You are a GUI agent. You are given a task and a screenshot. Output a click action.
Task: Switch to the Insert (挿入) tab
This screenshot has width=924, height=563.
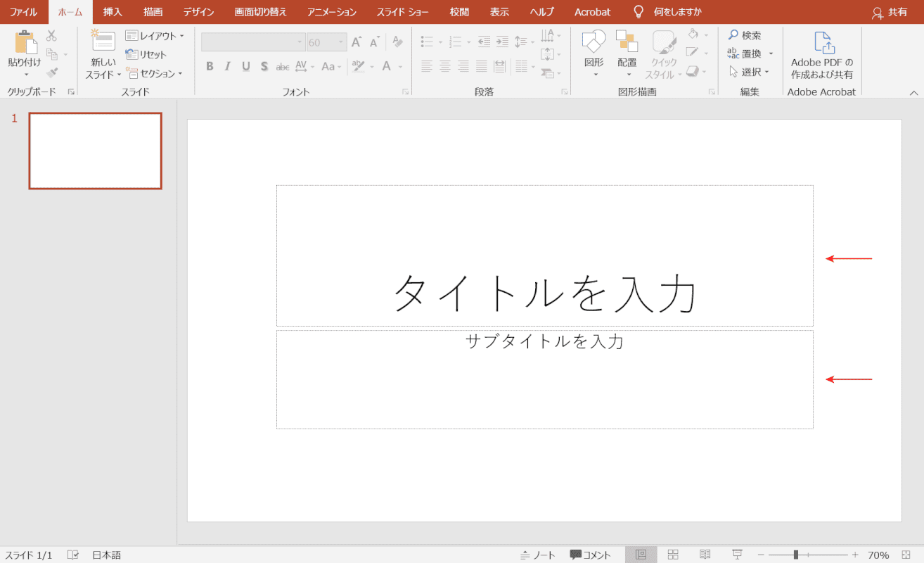pyautogui.click(x=113, y=12)
